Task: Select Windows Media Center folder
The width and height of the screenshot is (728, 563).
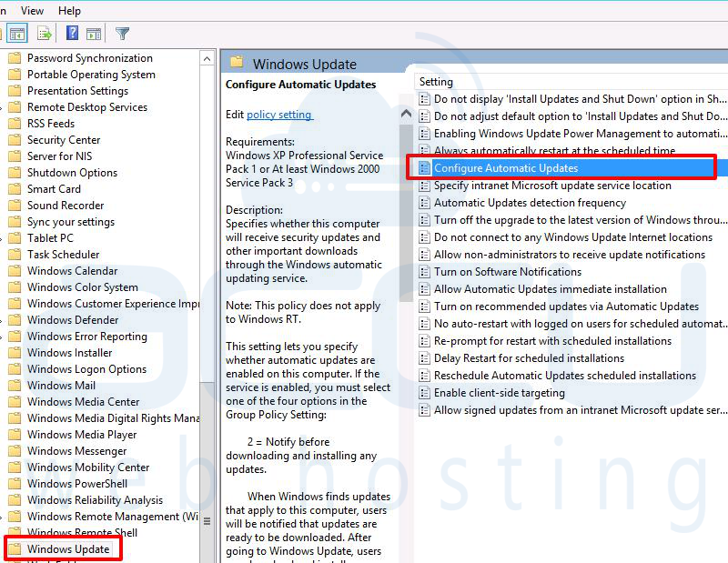Action: click(83, 401)
